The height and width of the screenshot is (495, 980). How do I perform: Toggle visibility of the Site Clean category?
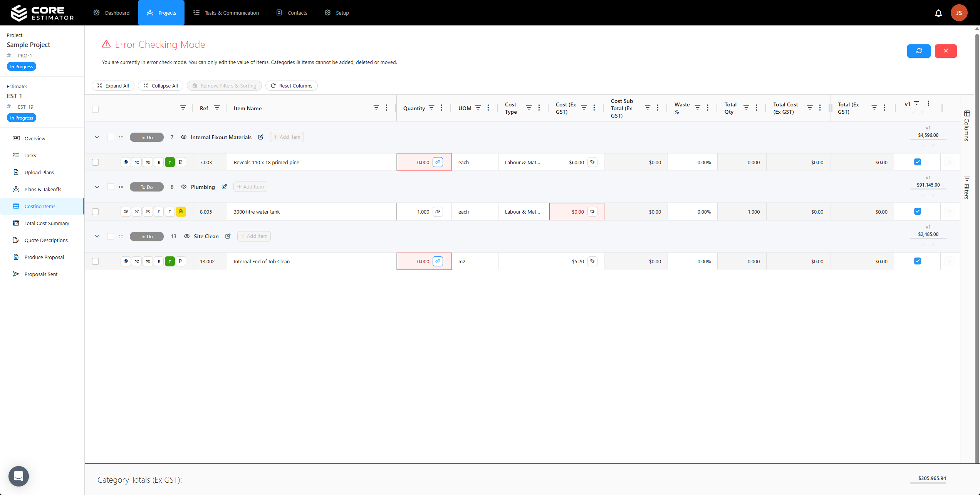tap(187, 236)
